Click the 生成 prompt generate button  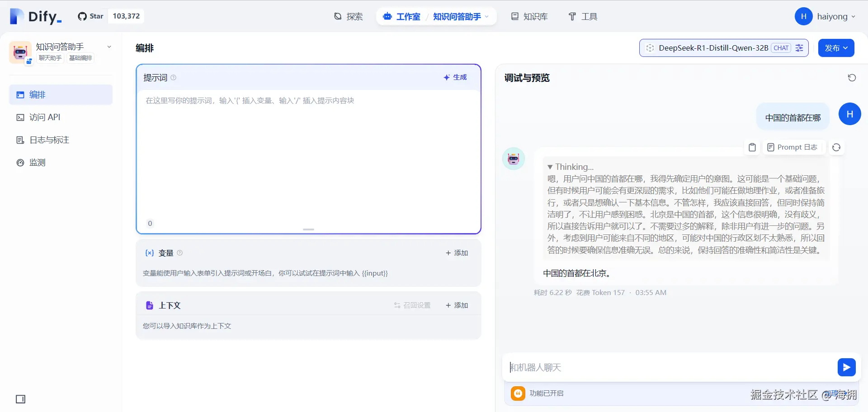tap(455, 77)
